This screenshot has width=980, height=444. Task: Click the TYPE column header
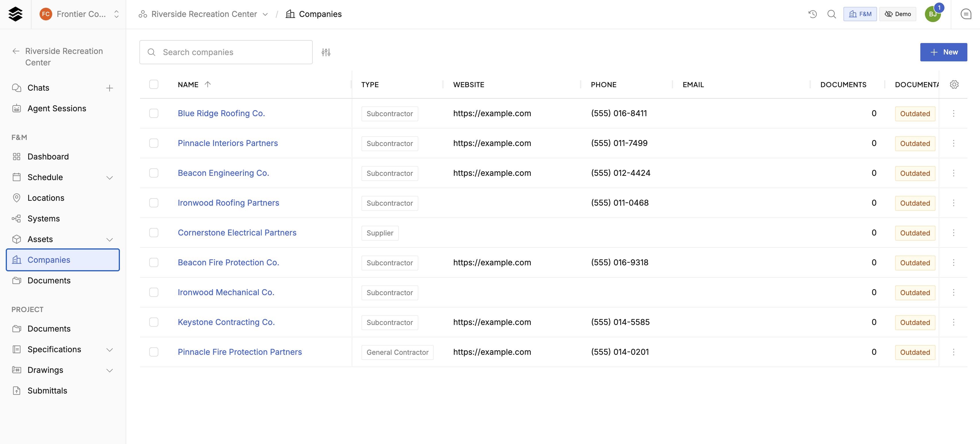(x=370, y=84)
